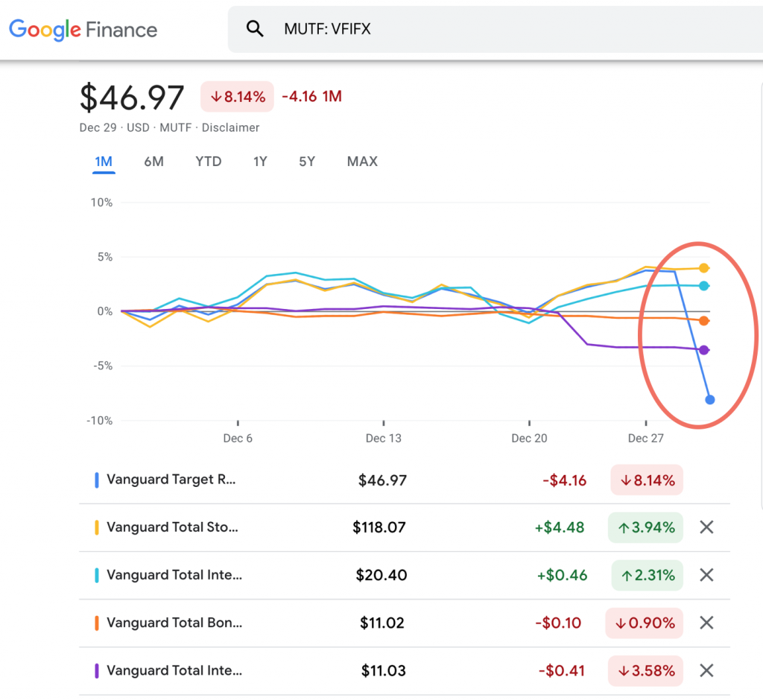This screenshot has height=700, width=763.
Task: Click the orange Vanguard Total Bon... color marker
Action: pyautogui.click(x=96, y=623)
